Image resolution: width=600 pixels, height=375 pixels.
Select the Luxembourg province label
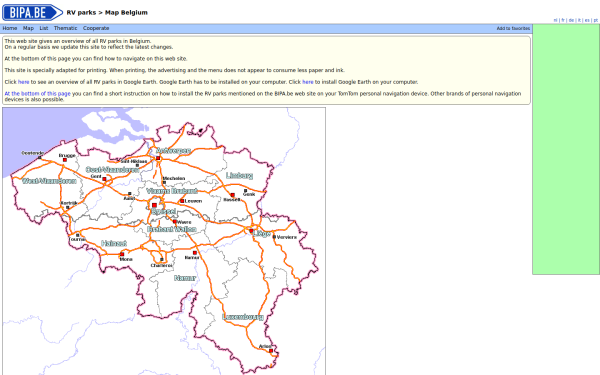point(243,317)
